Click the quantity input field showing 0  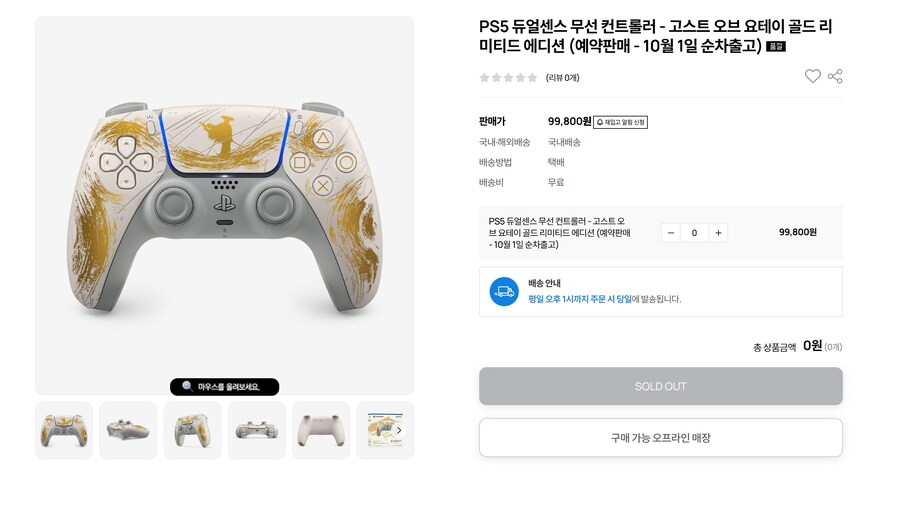click(695, 232)
